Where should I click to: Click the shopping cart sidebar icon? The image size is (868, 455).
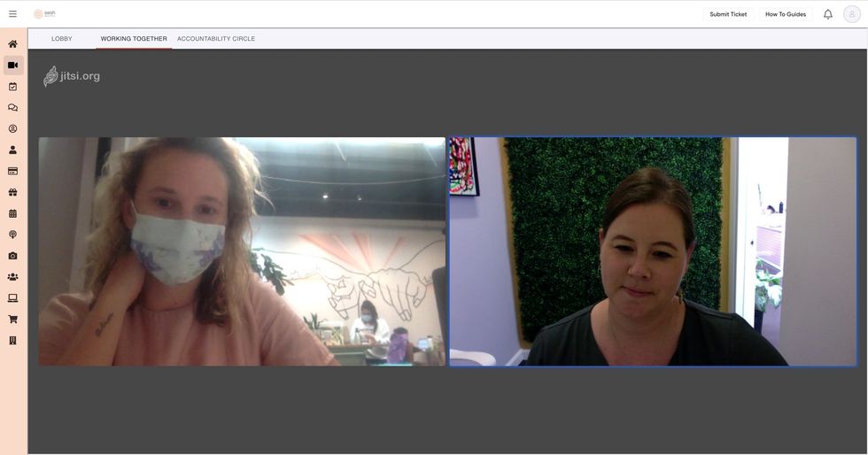point(12,320)
